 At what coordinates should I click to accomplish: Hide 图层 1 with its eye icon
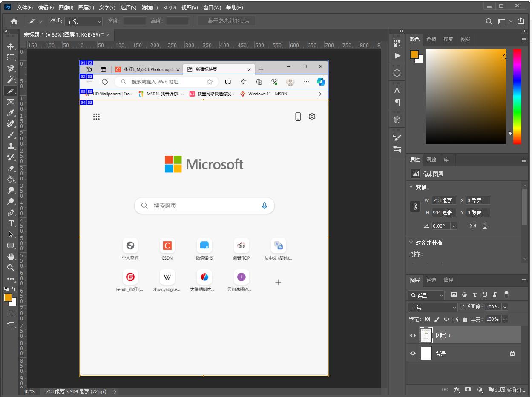coord(413,335)
